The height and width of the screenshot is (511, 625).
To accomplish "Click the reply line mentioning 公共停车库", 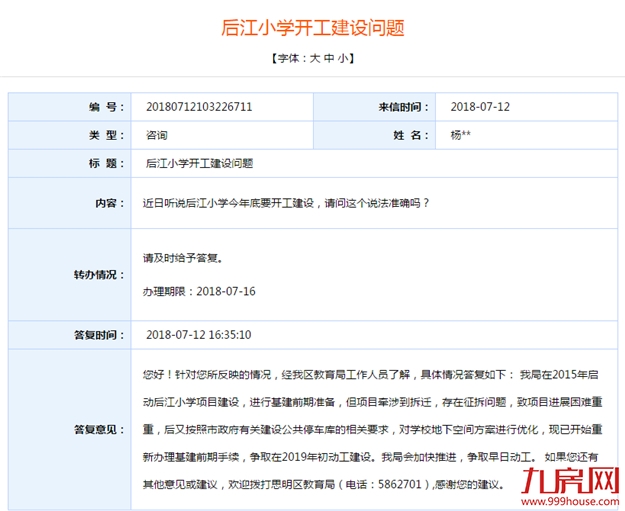I will [372, 430].
